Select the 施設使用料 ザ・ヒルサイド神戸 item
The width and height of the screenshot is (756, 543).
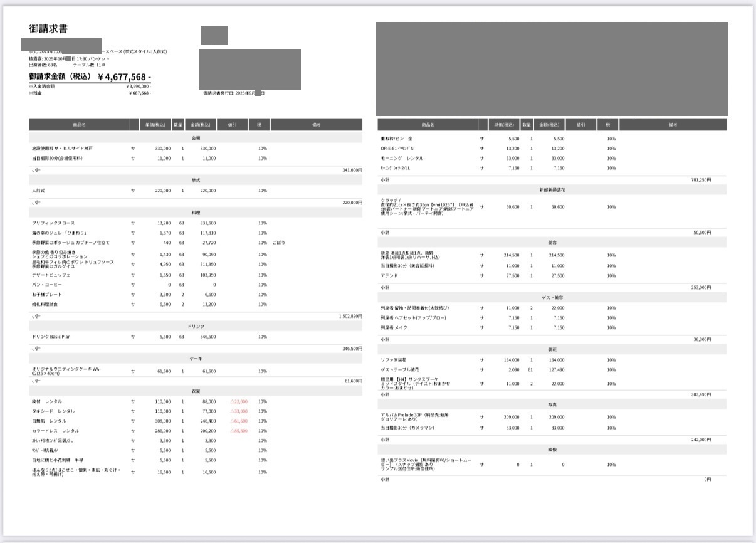coord(62,149)
